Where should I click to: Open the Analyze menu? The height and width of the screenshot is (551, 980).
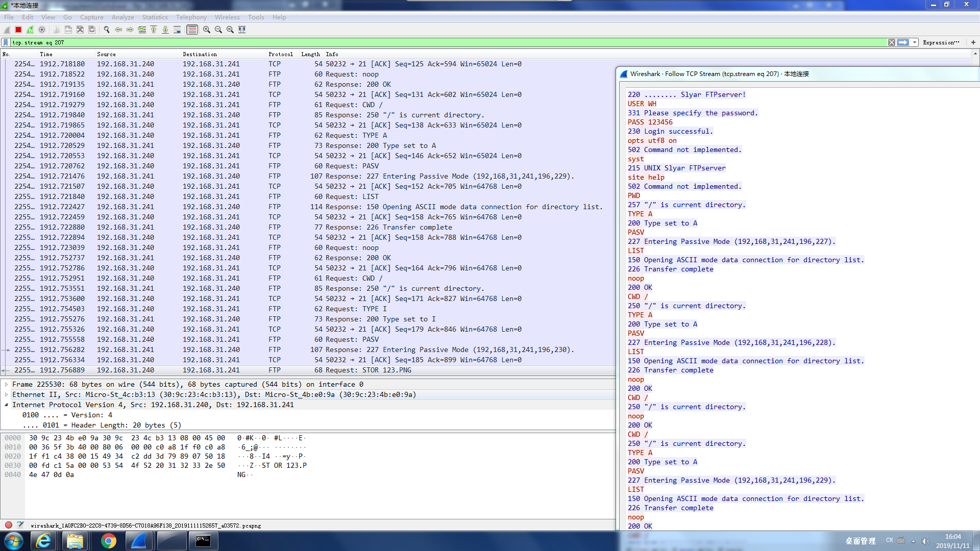(x=122, y=17)
